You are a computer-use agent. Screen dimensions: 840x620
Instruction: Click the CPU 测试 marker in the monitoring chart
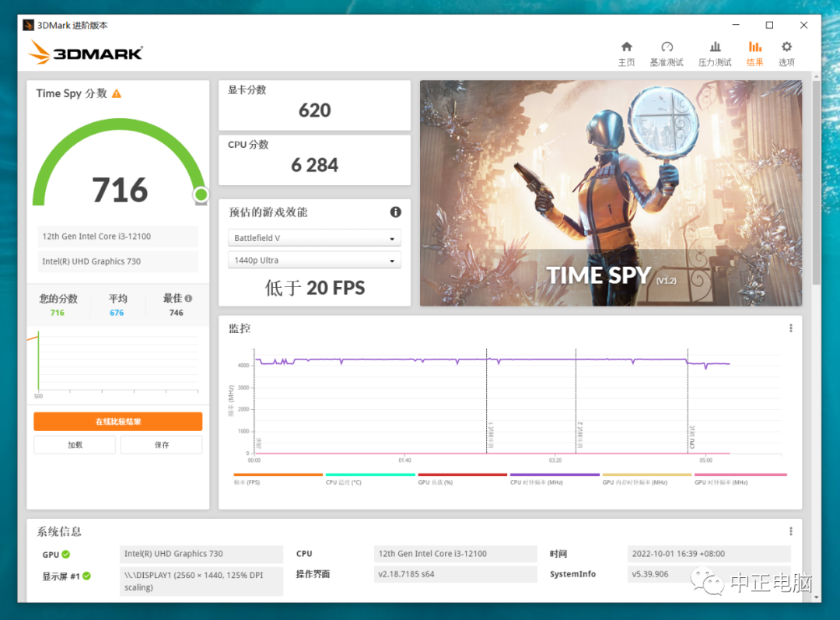691,437
